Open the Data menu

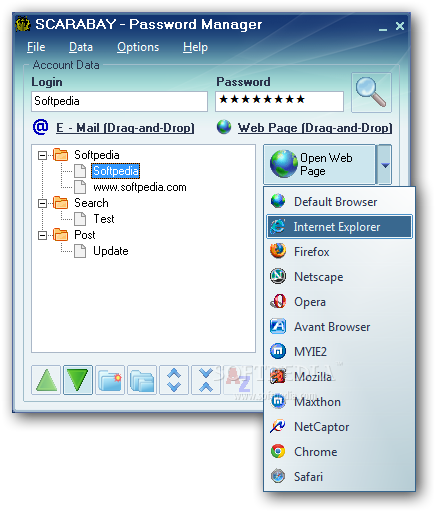pyautogui.click(x=81, y=47)
